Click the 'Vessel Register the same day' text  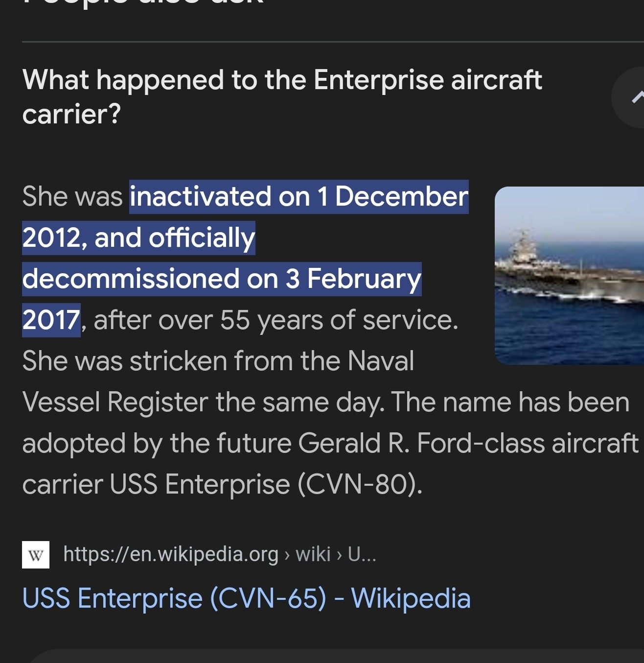pos(203,403)
